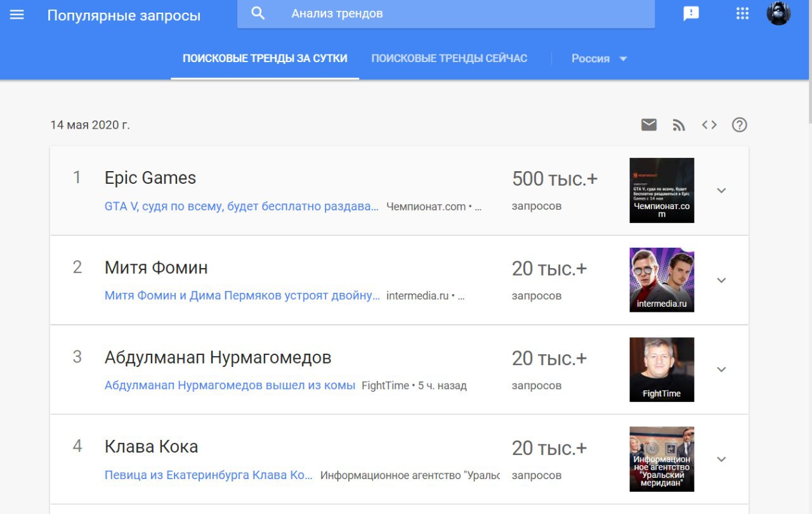Image resolution: width=812 pixels, height=514 pixels.
Task: Open the account profile avatar
Action: pyautogui.click(x=778, y=13)
